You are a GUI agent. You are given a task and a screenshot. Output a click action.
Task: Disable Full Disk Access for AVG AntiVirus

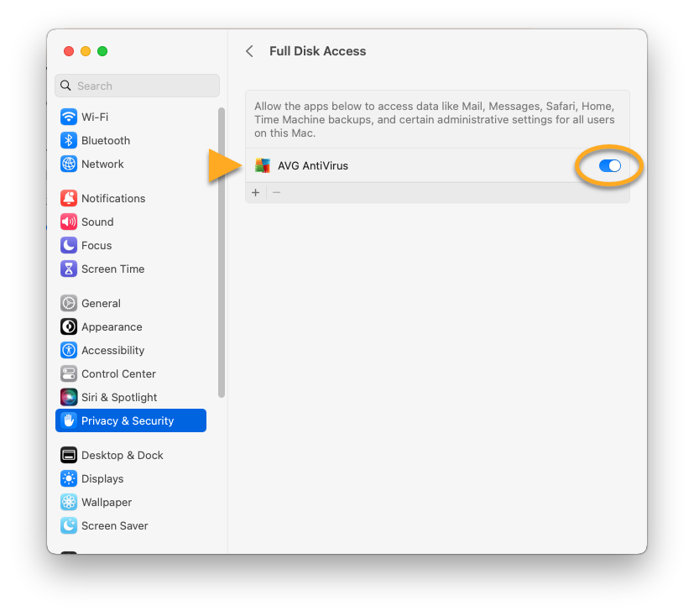click(609, 165)
